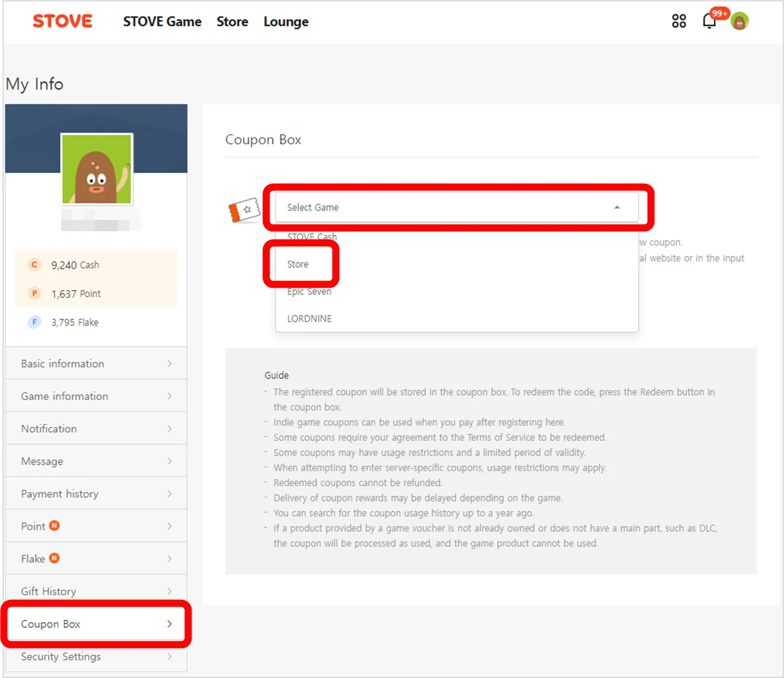This screenshot has height=678, width=784.
Task: Click the orange chevron on Coupon Box
Action: [169, 624]
